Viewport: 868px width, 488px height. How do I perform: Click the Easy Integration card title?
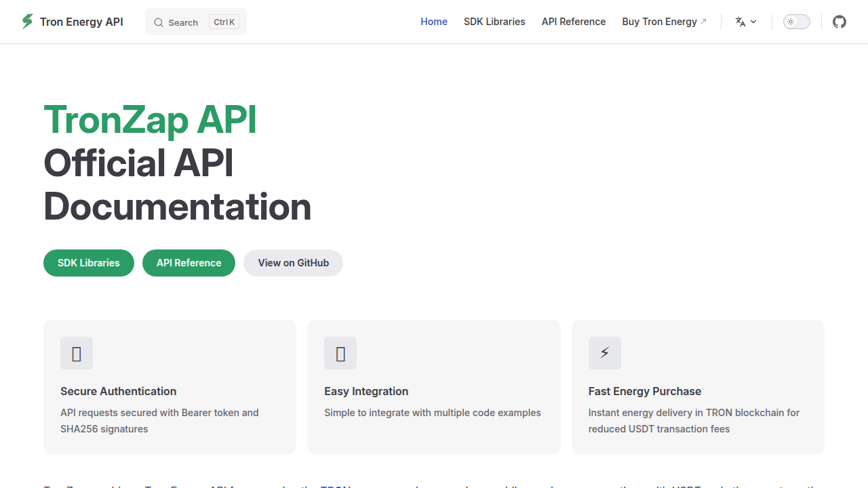366,391
